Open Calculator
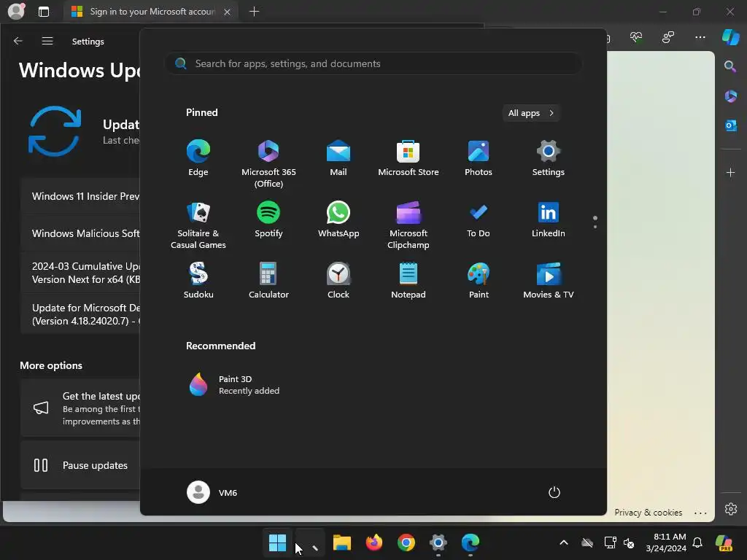This screenshot has width=747, height=560. click(268, 281)
